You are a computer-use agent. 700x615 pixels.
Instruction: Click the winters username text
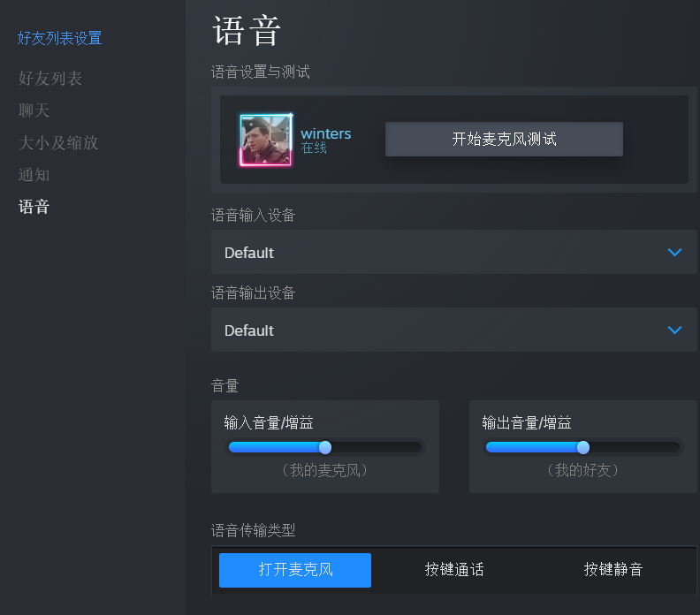326,133
